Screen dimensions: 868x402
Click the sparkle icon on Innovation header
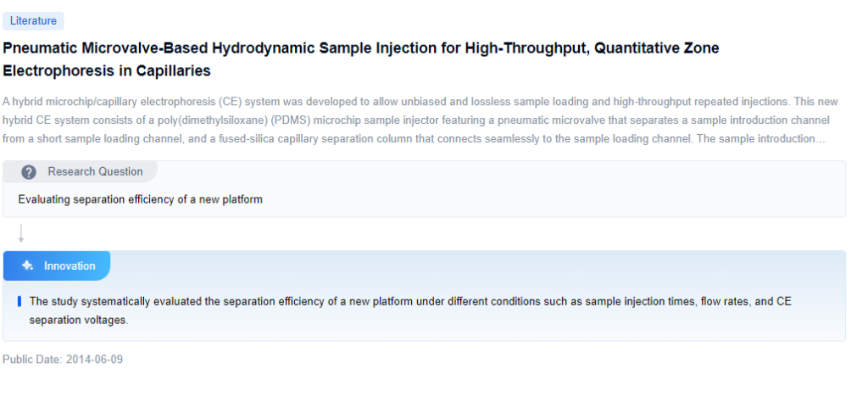click(x=27, y=265)
